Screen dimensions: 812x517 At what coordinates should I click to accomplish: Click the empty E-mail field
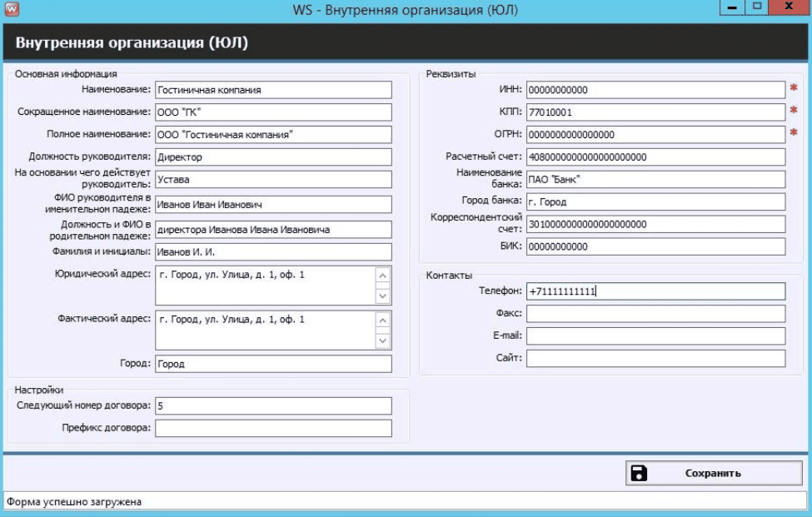tap(655, 336)
